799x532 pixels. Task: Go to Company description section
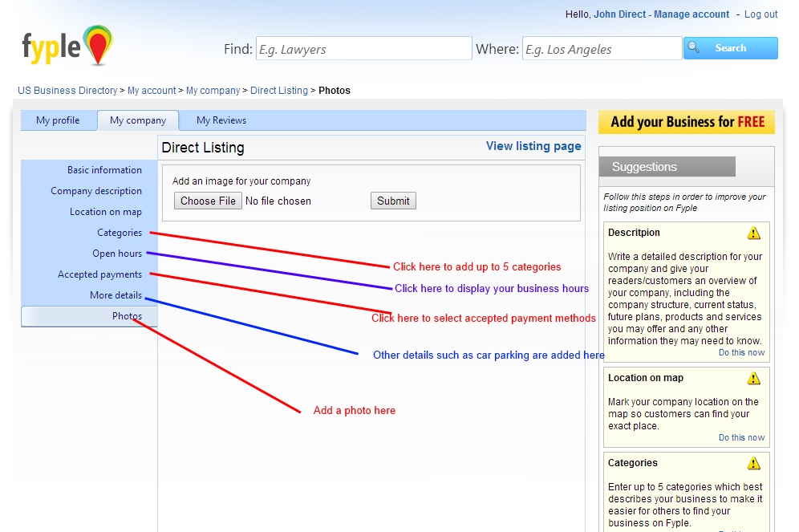tap(96, 191)
